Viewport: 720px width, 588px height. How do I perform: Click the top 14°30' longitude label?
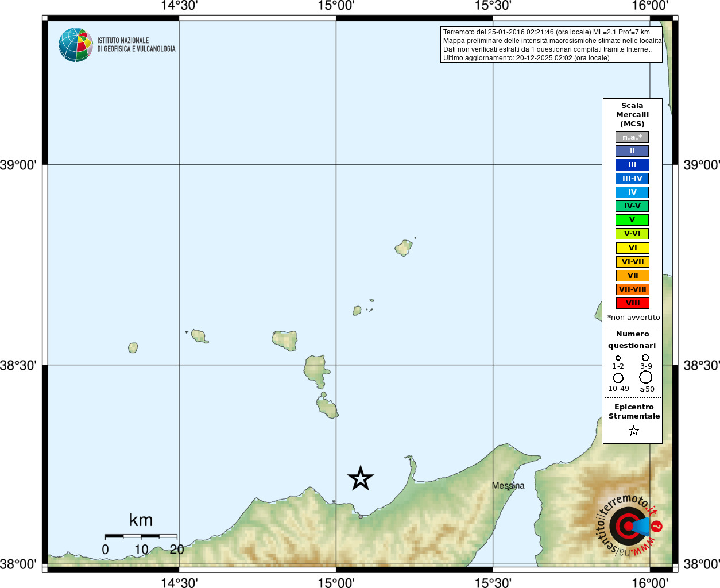click(179, 6)
